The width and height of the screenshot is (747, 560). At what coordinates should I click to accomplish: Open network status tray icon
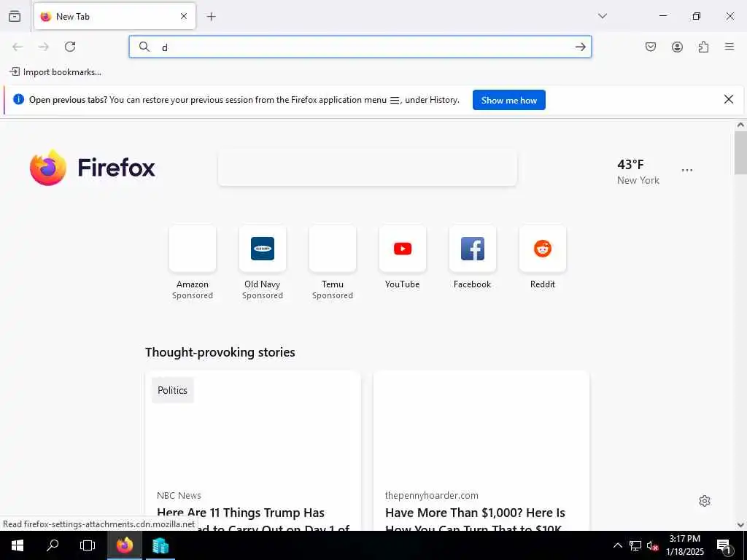pyautogui.click(x=635, y=545)
